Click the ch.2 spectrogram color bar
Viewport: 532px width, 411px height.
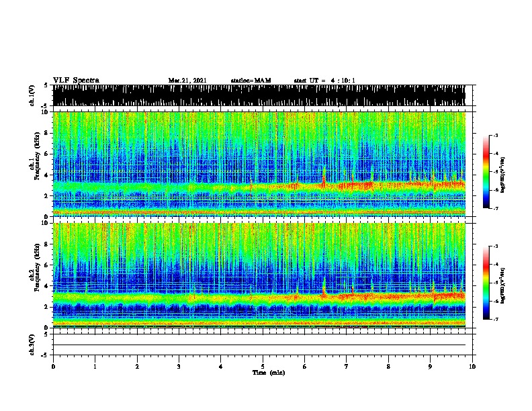[486, 283]
